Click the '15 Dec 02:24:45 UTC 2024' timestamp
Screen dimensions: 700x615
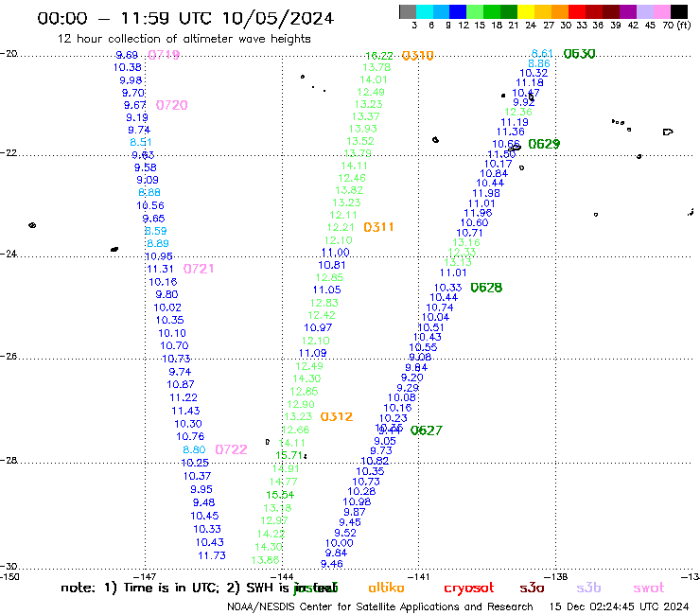620,606
